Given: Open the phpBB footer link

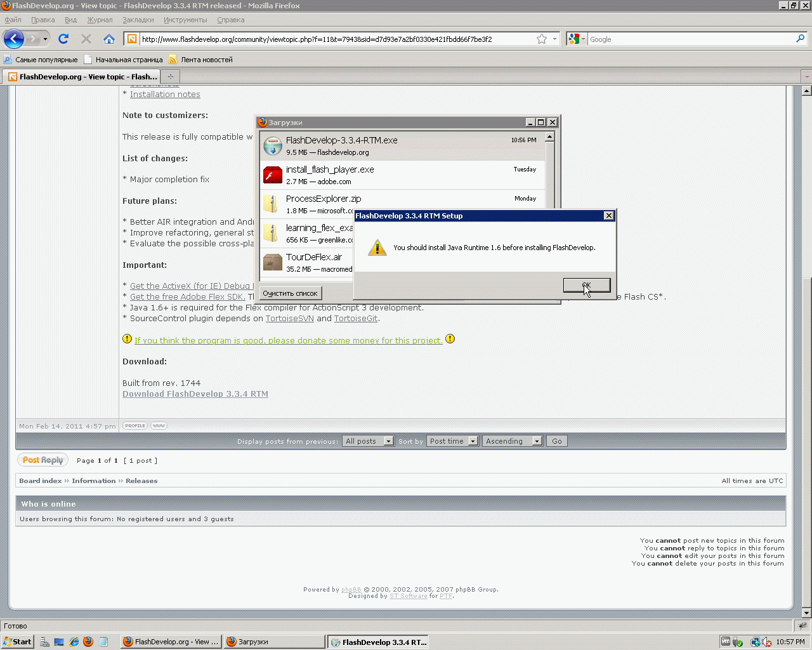Looking at the screenshot, I should (351, 590).
